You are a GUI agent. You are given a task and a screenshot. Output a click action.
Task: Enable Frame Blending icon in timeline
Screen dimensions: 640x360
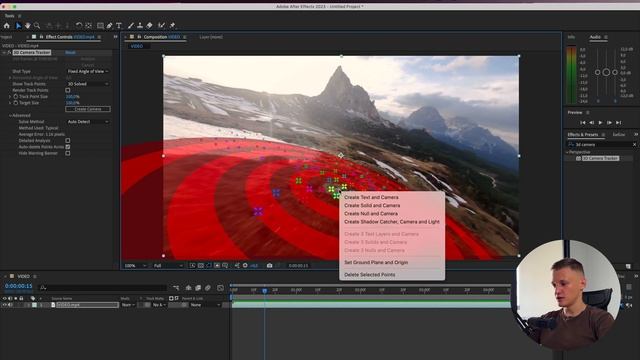click(198, 288)
